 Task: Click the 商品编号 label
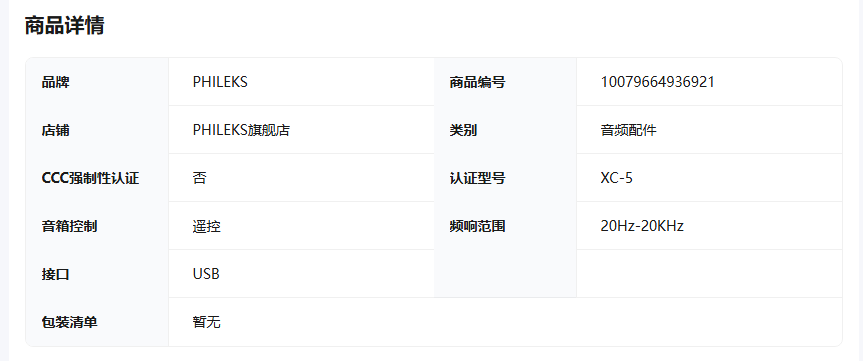point(477,83)
